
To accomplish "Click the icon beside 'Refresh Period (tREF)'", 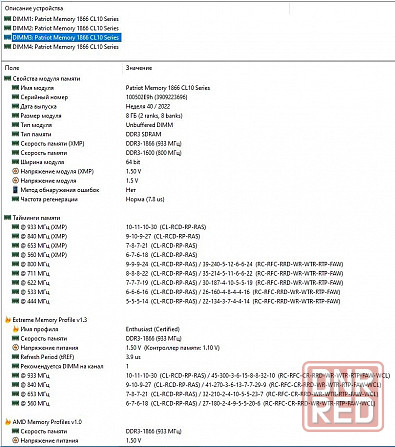I will point(15,357).
